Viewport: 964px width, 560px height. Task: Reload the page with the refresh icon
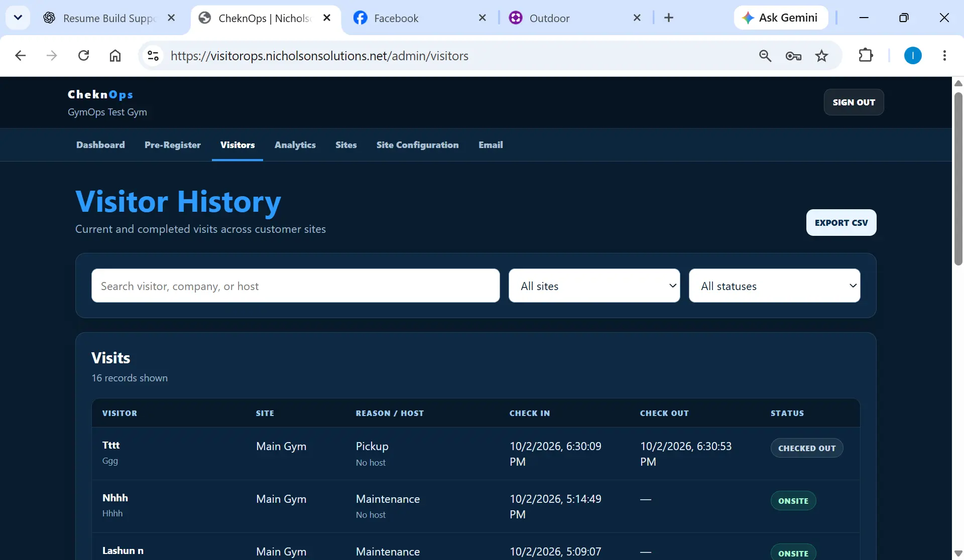(83, 56)
